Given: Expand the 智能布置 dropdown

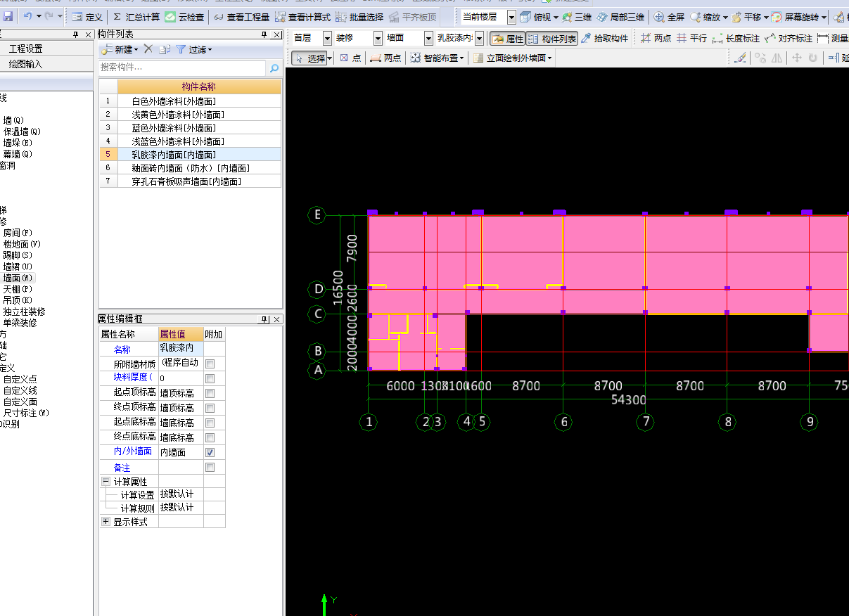Looking at the screenshot, I should tap(462, 58).
